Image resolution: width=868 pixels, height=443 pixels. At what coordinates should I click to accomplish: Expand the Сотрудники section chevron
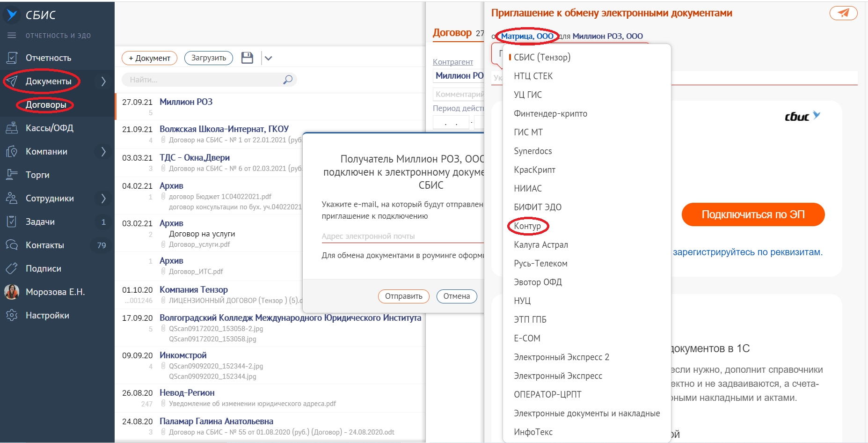point(103,198)
